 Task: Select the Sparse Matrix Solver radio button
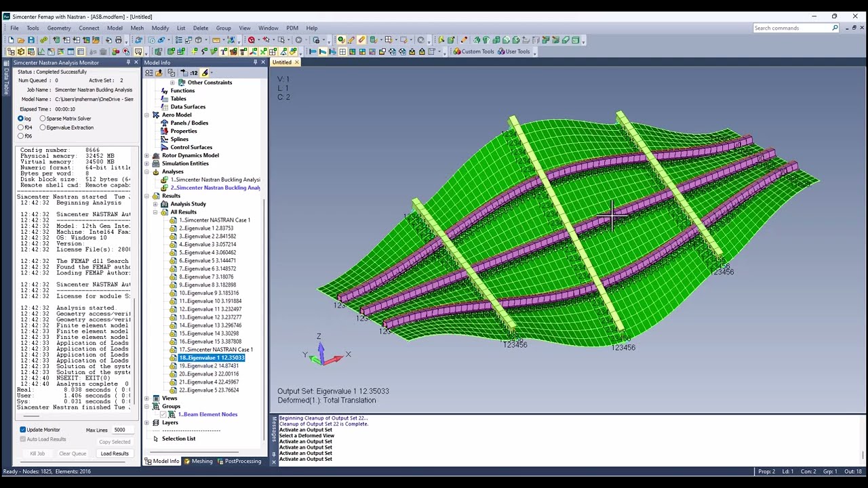[43, 119]
